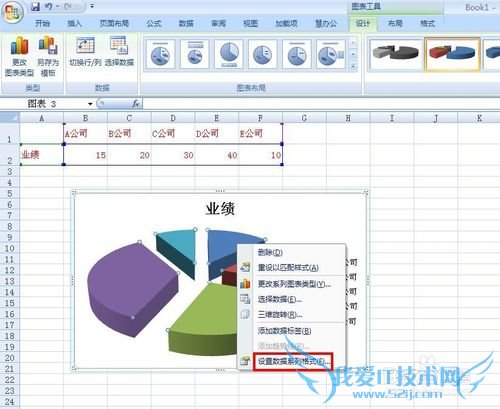500x409 pixels.
Task: Click the formula bar input area
Action: (320, 104)
